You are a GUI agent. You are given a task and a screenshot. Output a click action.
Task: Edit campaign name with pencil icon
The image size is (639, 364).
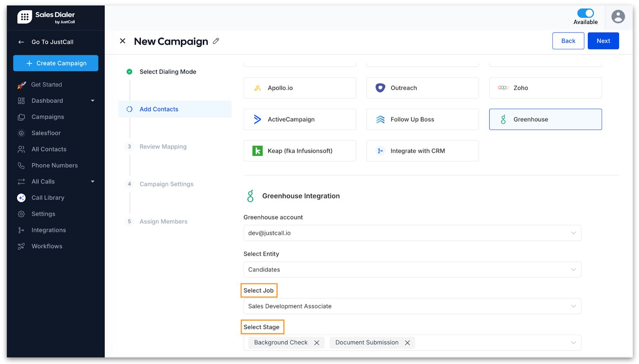[216, 41]
